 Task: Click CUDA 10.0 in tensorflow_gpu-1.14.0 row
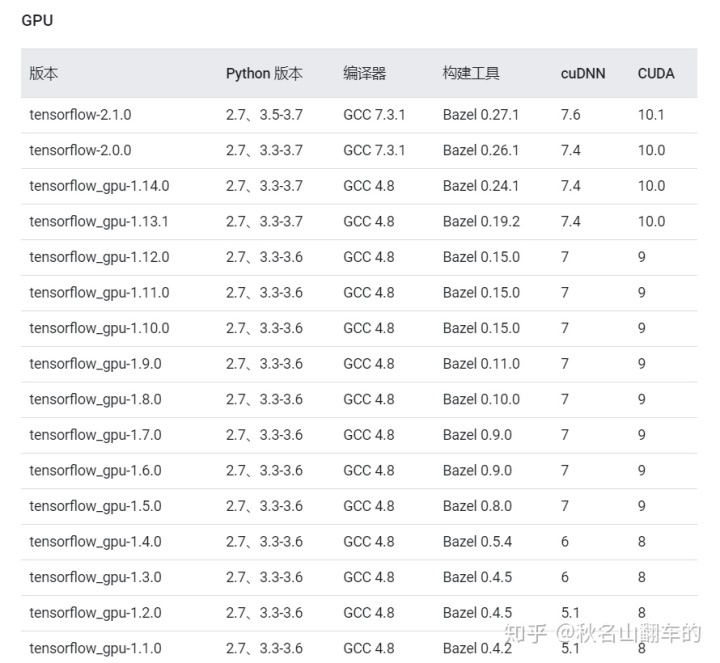click(x=652, y=186)
